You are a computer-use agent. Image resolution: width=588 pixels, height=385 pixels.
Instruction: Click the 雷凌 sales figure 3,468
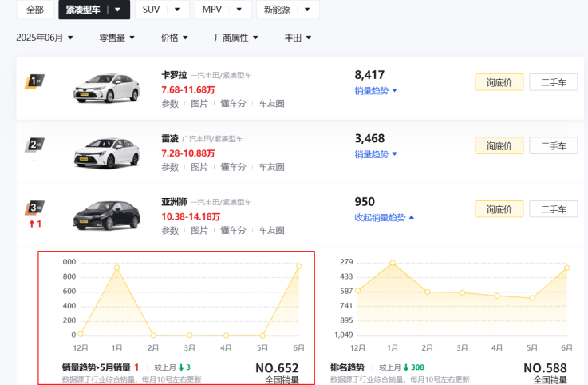(x=369, y=138)
